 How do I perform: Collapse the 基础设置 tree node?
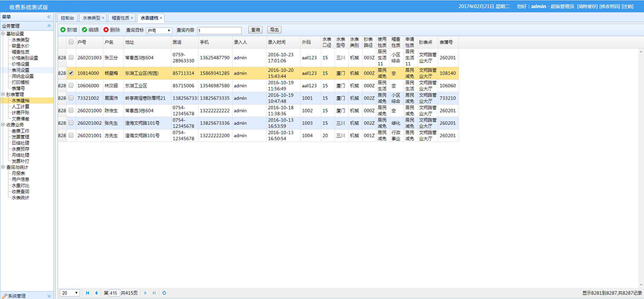pos(3,34)
